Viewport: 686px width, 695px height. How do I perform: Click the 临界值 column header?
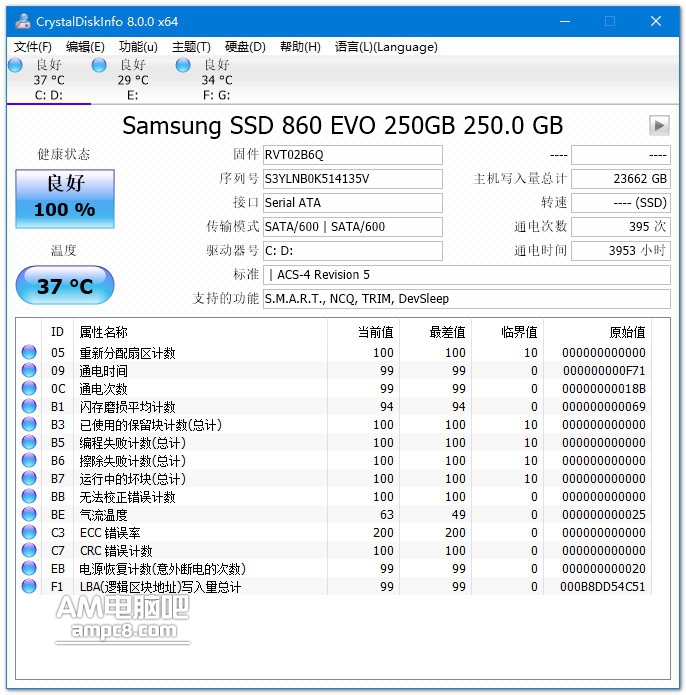(x=507, y=332)
